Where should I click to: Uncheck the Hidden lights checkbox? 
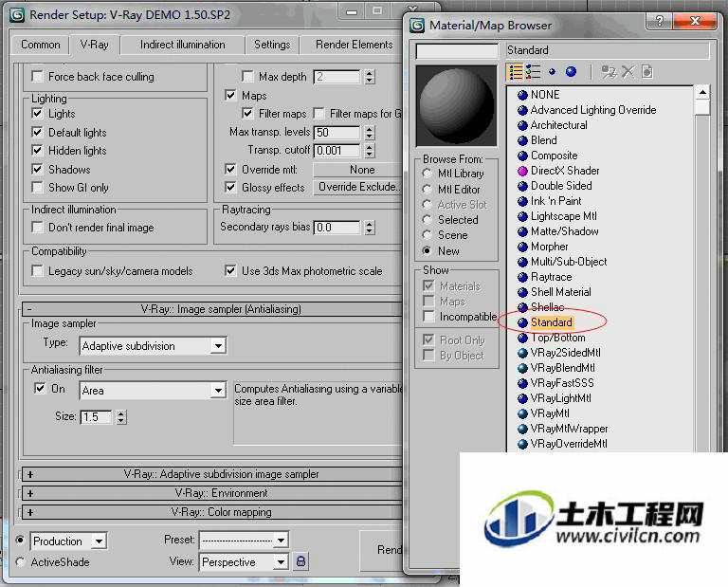tap(37, 151)
